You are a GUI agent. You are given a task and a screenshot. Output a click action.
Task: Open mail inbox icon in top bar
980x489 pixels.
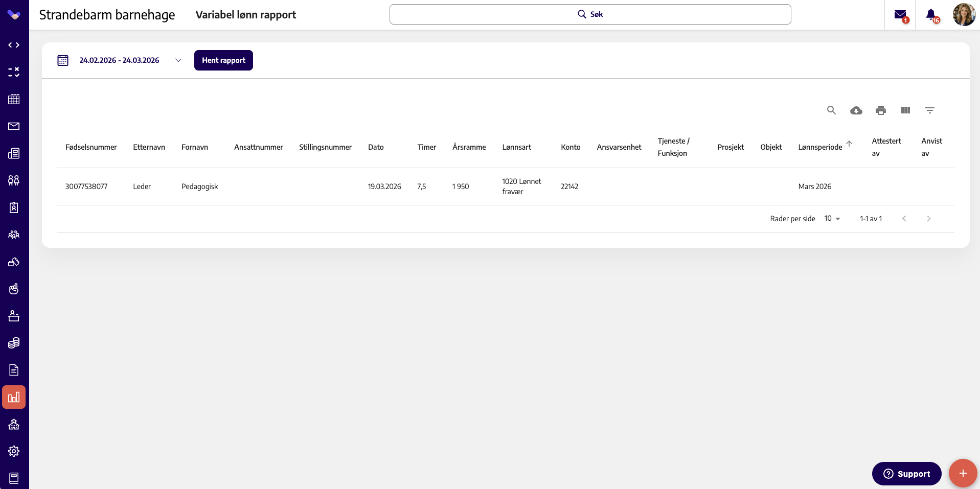click(901, 15)
